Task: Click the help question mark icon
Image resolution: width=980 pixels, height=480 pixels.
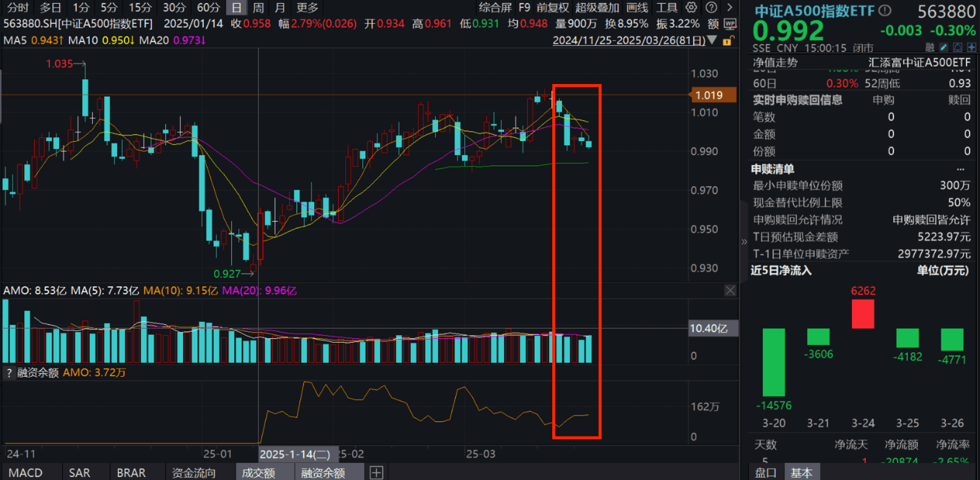Action: (711, 7)
